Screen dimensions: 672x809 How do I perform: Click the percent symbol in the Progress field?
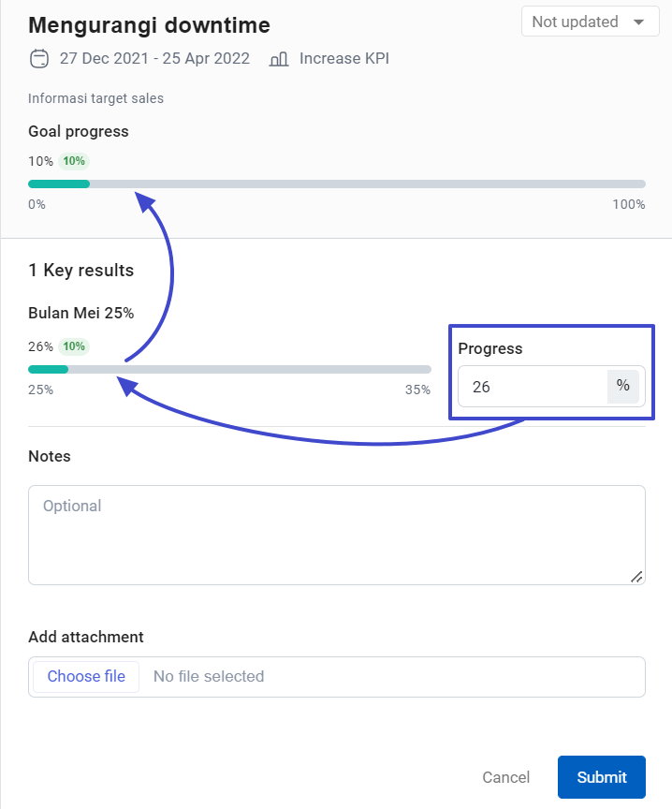(623, 386)
